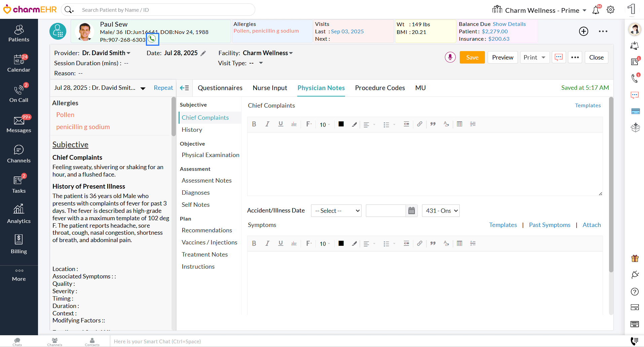Viewport: 644px width, 347px height.
Task: Click the calendar picker icon for Accident/Illness Date
Action: [411, 211]
